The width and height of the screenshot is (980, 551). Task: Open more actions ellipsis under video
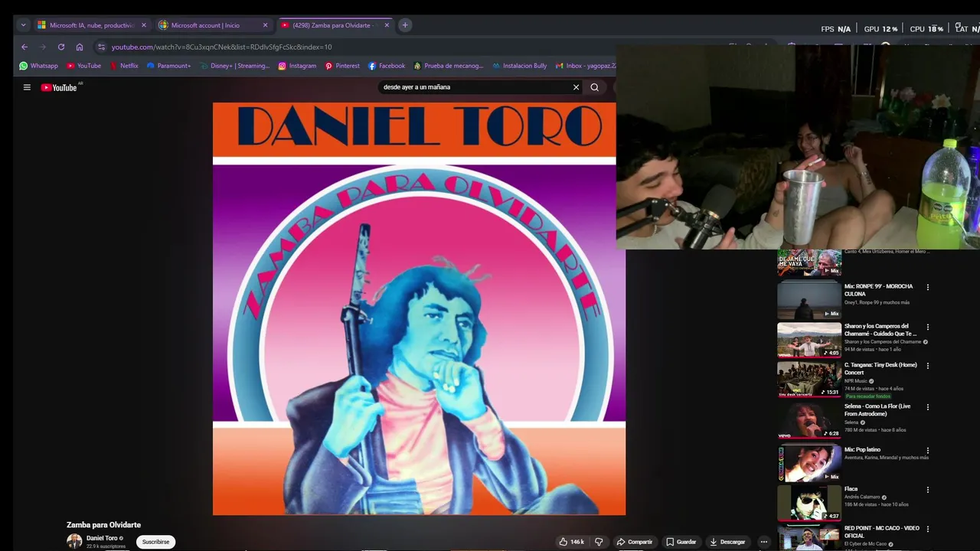[763, 542]
